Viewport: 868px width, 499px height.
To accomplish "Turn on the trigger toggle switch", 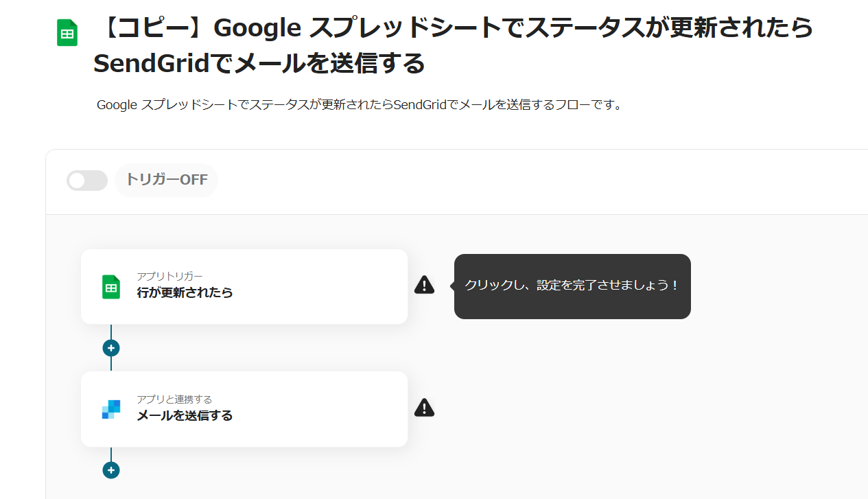I will tap(87, 181).
